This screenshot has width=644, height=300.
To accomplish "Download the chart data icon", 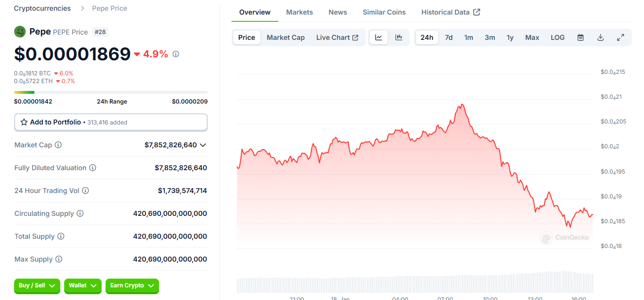I will pos(601,37).
